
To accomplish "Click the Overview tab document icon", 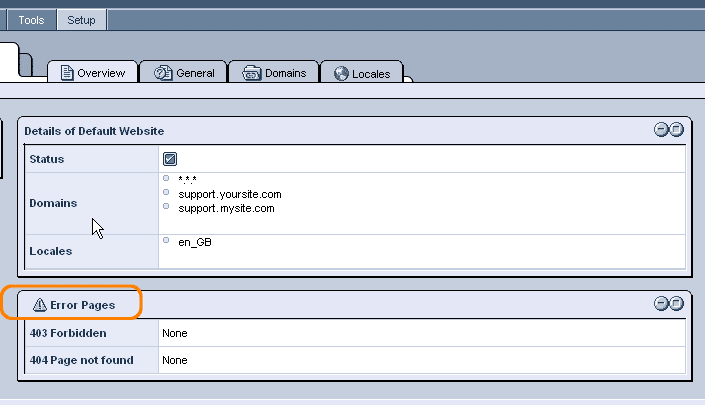I will (x=67, y=73).
